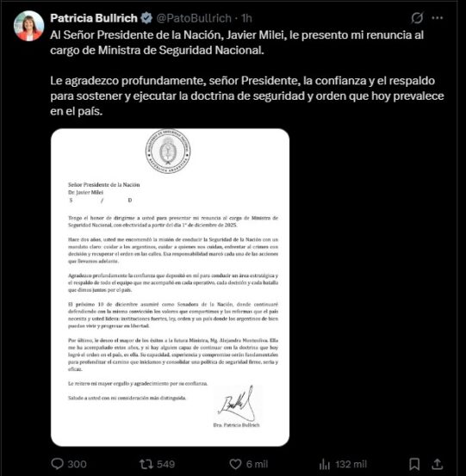Bookmark this post
The image size is (466, 476).
pyautogui.click(x=414, y=464)
